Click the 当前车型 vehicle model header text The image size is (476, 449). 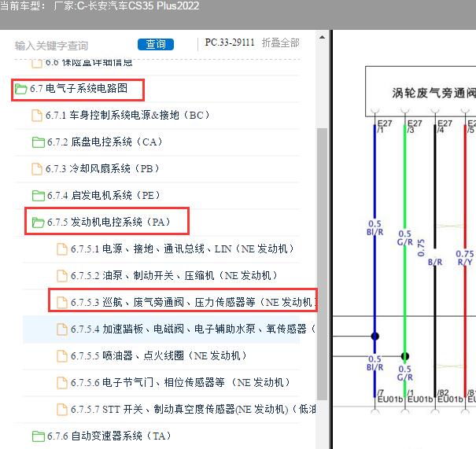tap(100, 6)
